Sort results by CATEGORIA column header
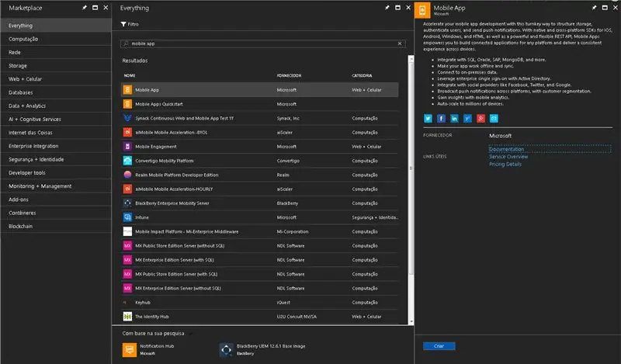The image size is (621, 364). point(362,75)
